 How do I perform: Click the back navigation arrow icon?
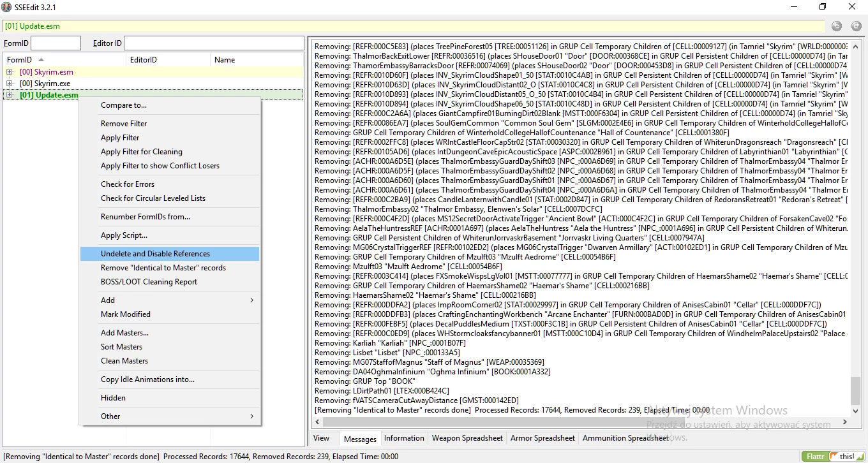[x=837, y=26]
